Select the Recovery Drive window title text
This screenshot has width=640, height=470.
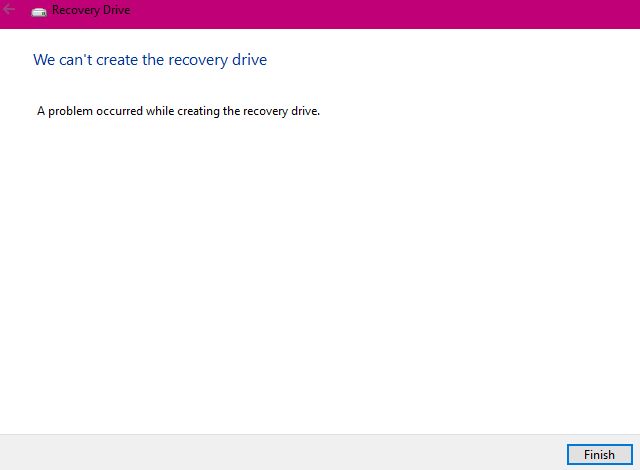[x=91, y=10]
